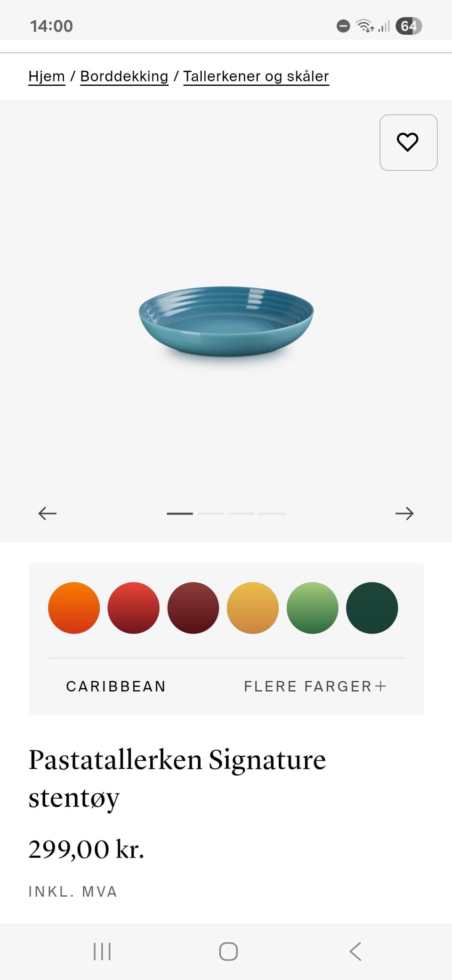The width and height of the screenshot is (452, 980).
Task: Tap Android back navigation arrow
Action: (355, 951)
